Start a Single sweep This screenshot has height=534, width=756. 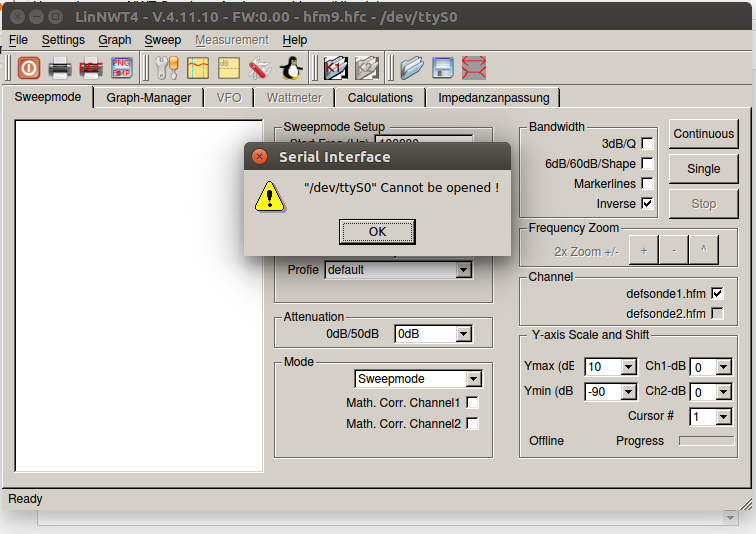[x=703, y=169]
